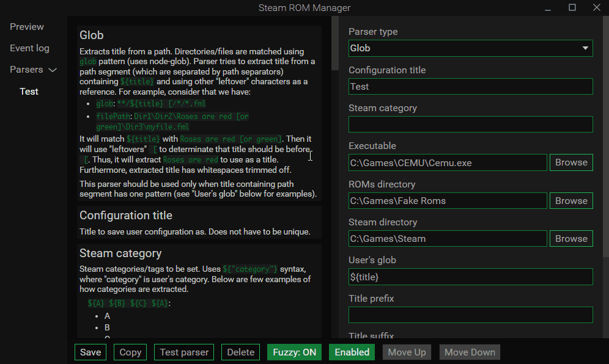Click the ROMs directory label
The width and height of the screenshot is (609, 364).
(x=382, y=184)
